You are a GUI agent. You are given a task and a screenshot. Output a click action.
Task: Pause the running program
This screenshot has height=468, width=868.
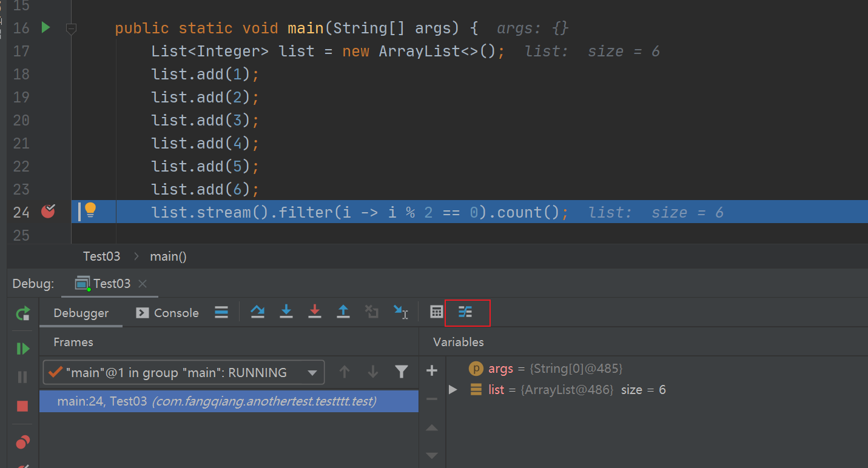[x=23, y=377]
